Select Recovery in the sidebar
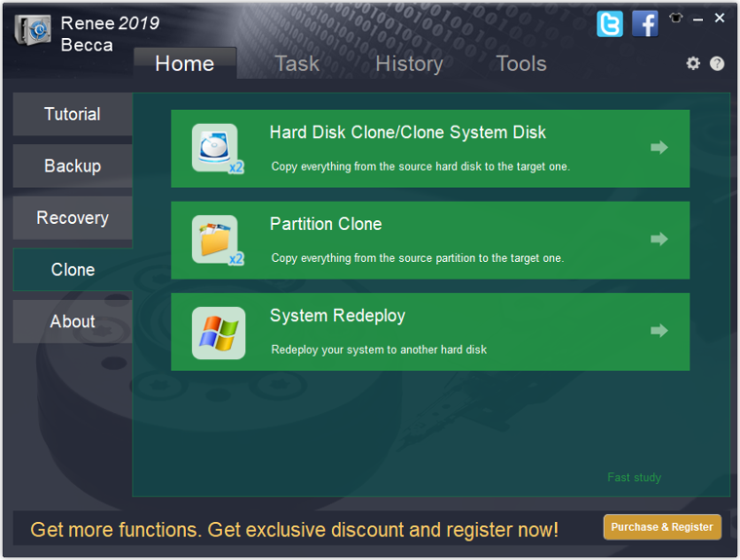The image size is (740, 560). coord(73,218)
